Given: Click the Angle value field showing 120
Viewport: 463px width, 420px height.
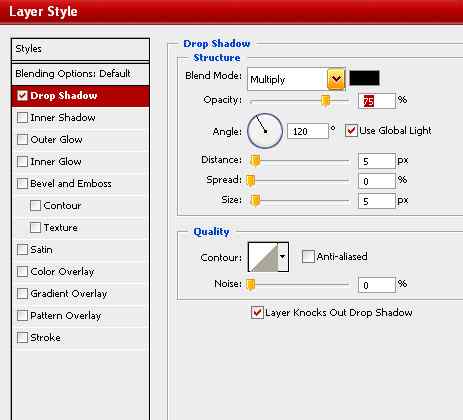Looking at the screenshot, I should coord(308,131).
